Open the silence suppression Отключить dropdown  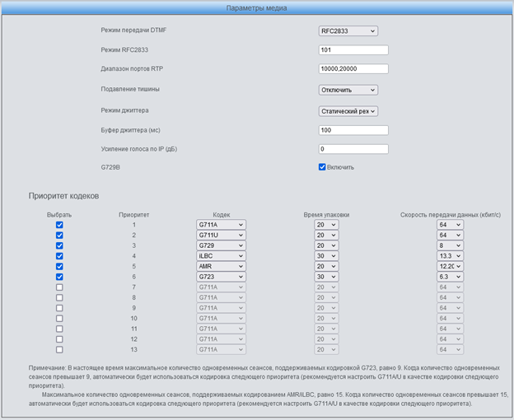(348, 90)
